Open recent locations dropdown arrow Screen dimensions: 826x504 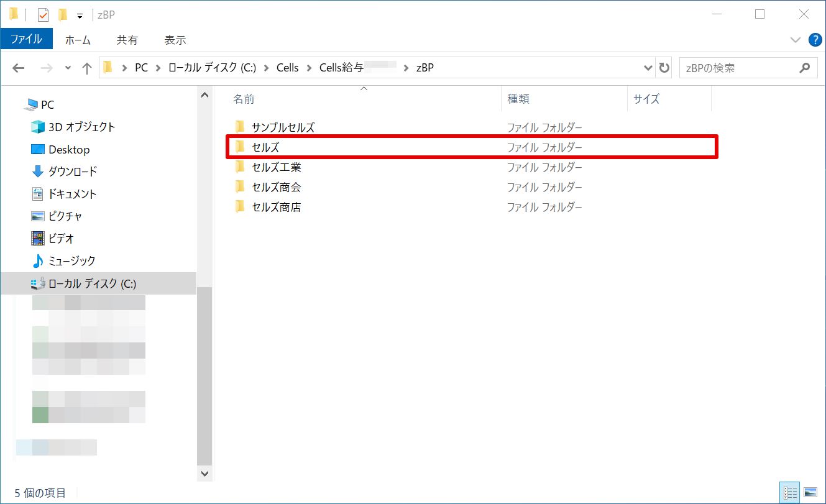click(68, 68)
